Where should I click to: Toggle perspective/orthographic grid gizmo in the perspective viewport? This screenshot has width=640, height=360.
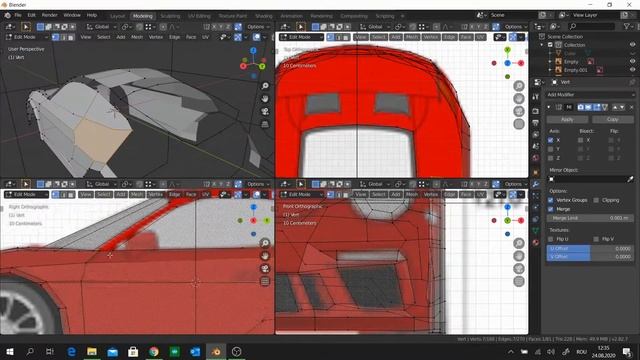tap(265, 124)
